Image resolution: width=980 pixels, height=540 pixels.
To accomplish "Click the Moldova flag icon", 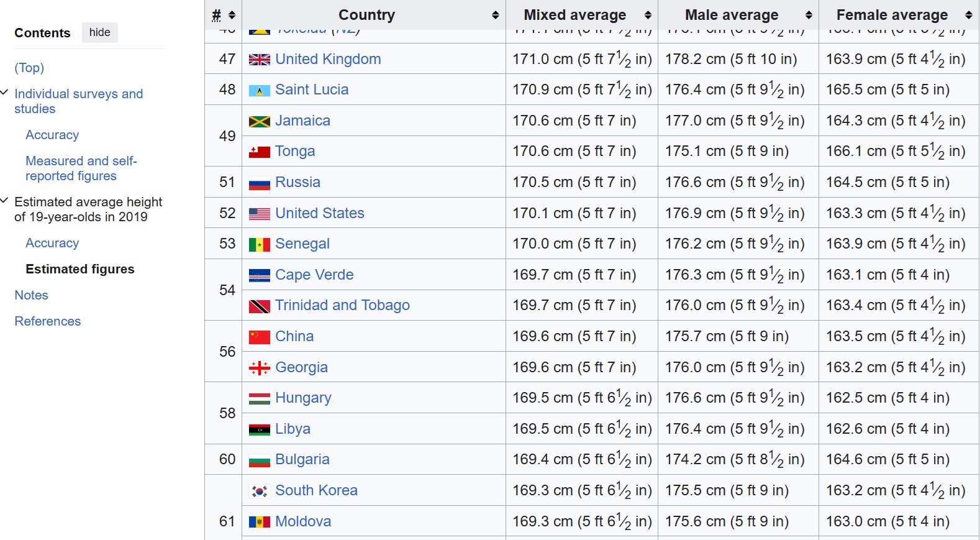I will point(259,522).
